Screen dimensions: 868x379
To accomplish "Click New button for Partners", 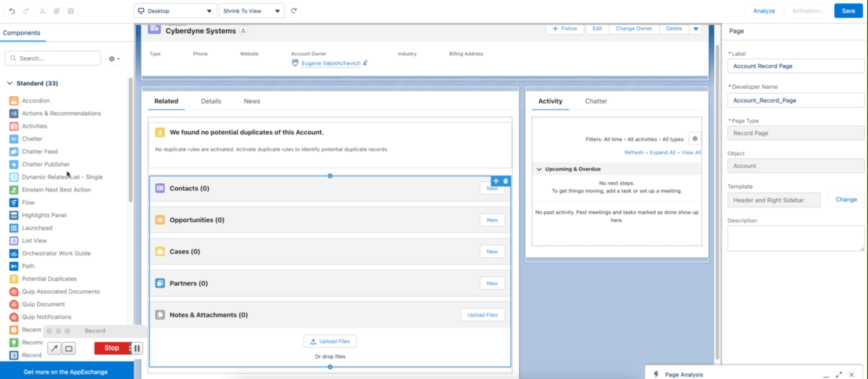I will pos(492,283).
